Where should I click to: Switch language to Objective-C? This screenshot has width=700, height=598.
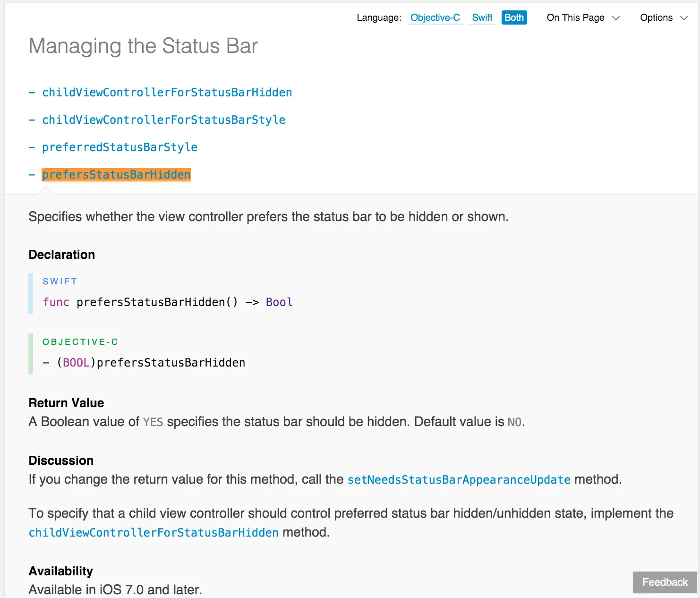coord(435,18)
